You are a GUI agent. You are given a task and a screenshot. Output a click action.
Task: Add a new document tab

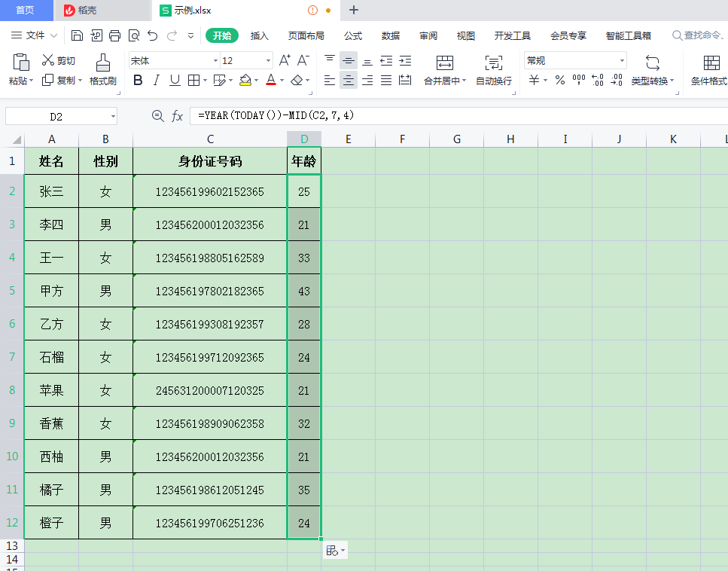pos(353,10)
